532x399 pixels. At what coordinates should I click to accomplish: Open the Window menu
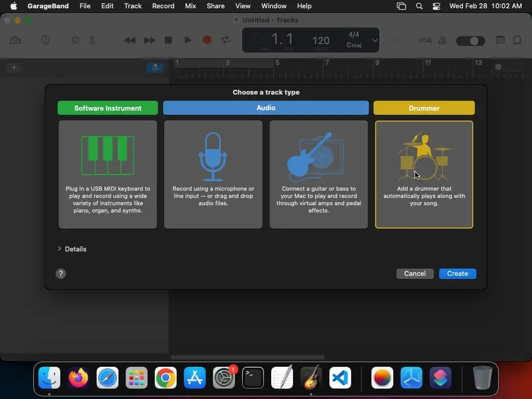[x=274, y=6]
